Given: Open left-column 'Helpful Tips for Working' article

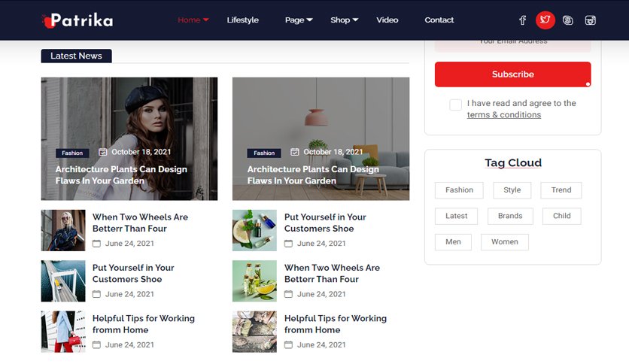Looking at the screenshot, I should [143, 324].
